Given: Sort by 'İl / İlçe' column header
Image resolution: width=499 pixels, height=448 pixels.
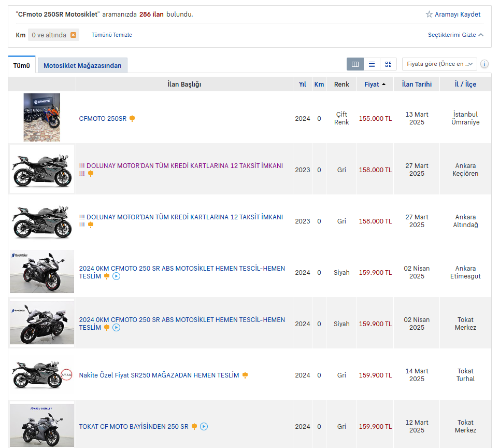Looking at the screenshot, I should [x=465, y=84].
